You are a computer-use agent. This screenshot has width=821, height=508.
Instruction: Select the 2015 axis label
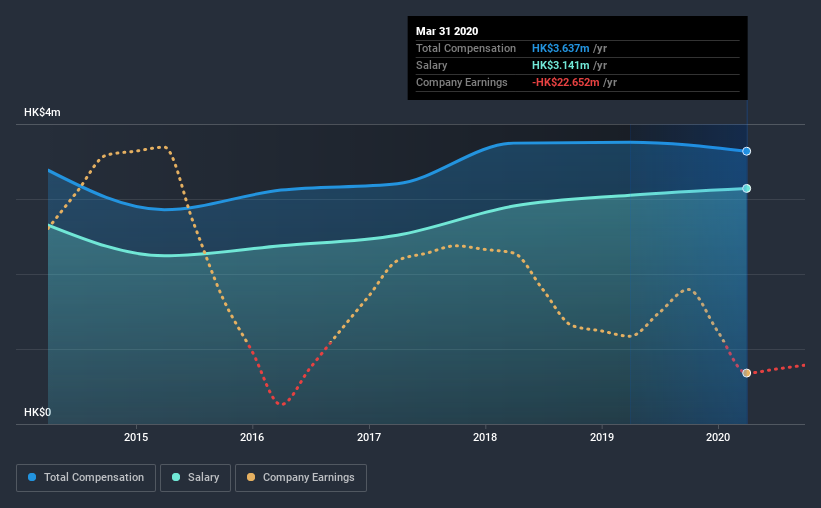pos(136,437)
